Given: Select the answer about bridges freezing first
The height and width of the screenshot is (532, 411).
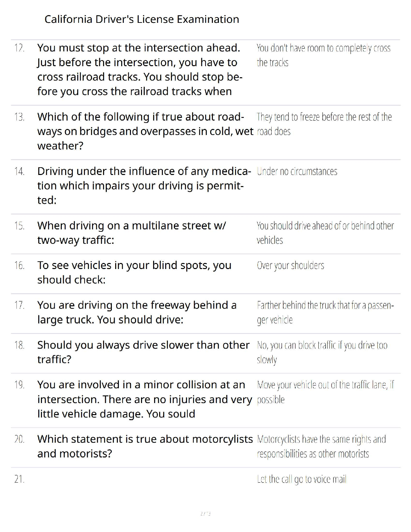Looking at the screenshot, I should [x=324, y=124].
